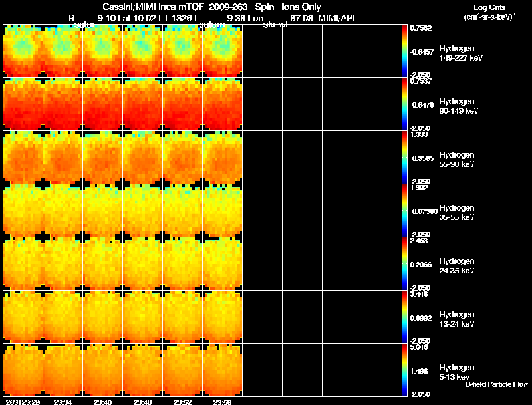The width and height of the screenshot is (532, 405).
Task: Click the '23:52' time axis label
Action: pos(182,402)
